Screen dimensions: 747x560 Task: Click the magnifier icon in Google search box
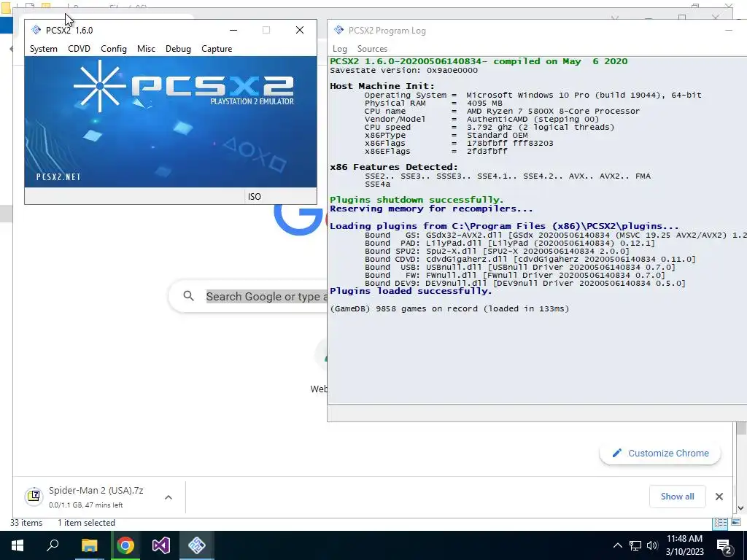[x=189, y=296]
